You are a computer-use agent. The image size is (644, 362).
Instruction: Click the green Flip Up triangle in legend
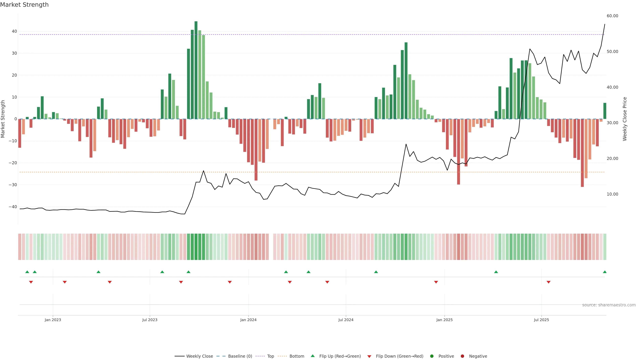pos(312,356)
